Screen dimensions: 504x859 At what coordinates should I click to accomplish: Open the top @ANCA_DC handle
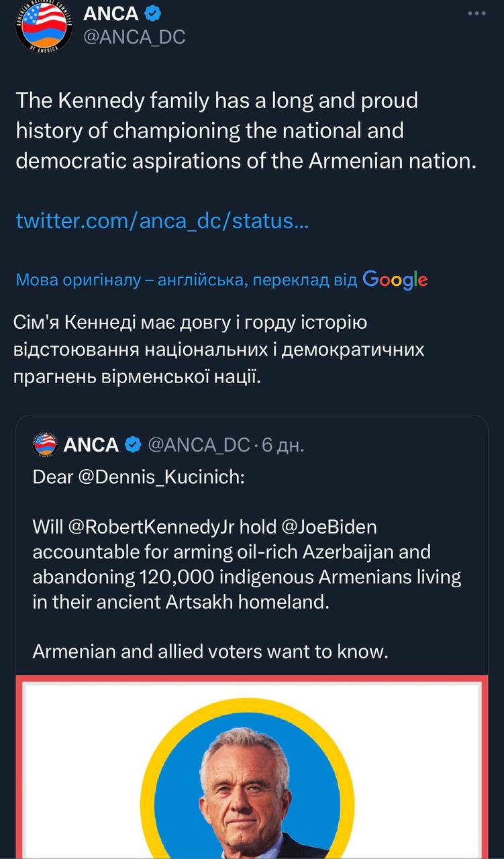click(134, 38)
